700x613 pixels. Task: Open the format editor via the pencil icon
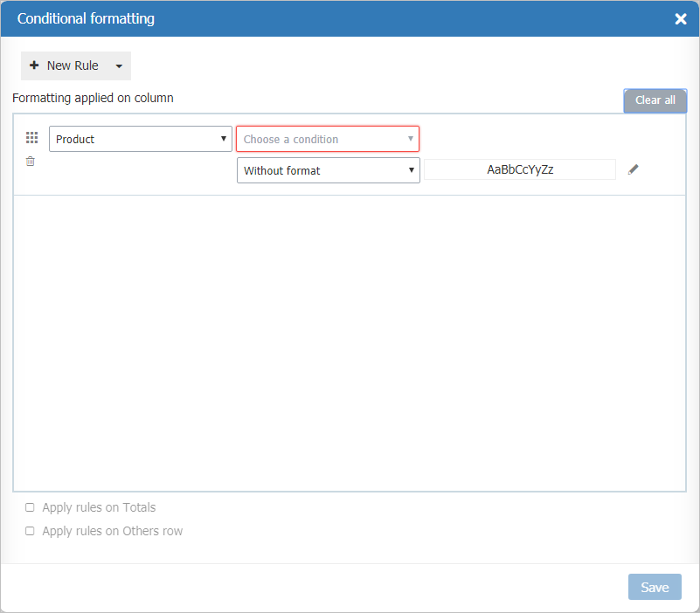tap(633, 169)
